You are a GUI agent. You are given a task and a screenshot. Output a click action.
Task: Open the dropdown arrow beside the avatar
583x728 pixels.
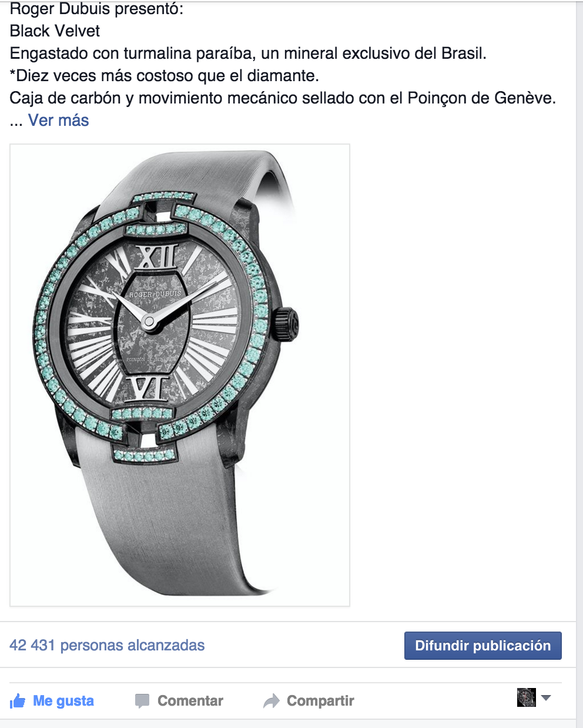546,698
